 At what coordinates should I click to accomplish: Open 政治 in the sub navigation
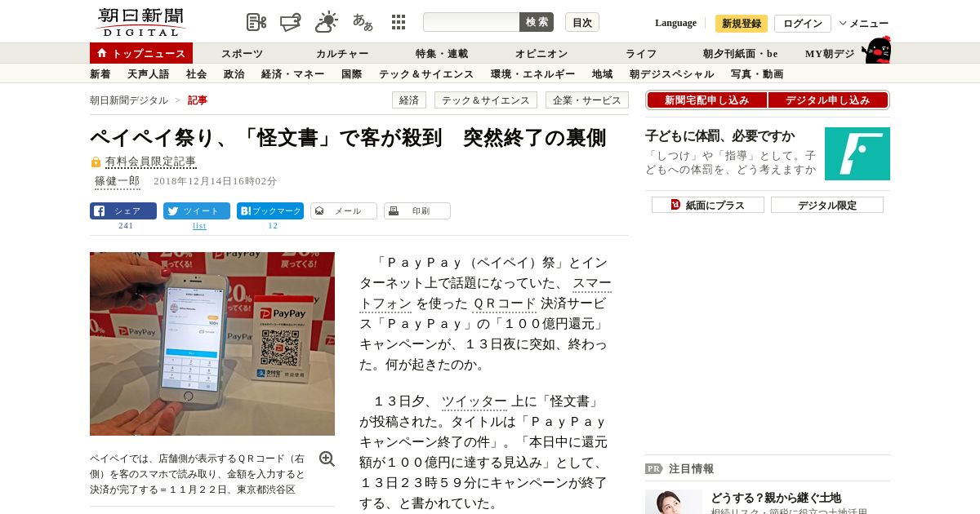coord(234,74)
